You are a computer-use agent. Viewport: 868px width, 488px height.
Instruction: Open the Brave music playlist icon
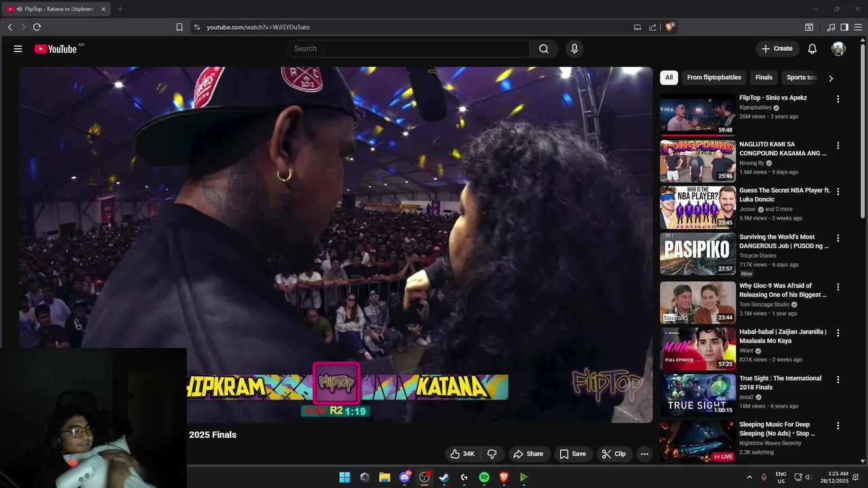831,27
